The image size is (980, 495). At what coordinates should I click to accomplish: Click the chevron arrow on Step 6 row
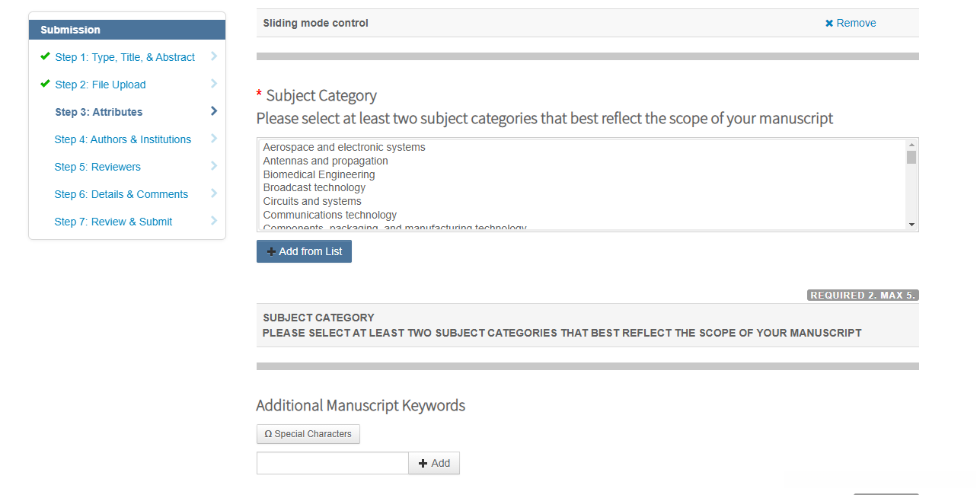[214, 193]
